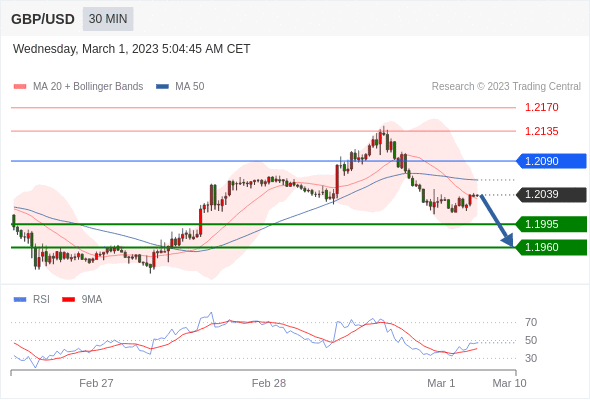Click the RSI 50 axis label
This screenshot has width=590, height=400.
coord(531,341)
